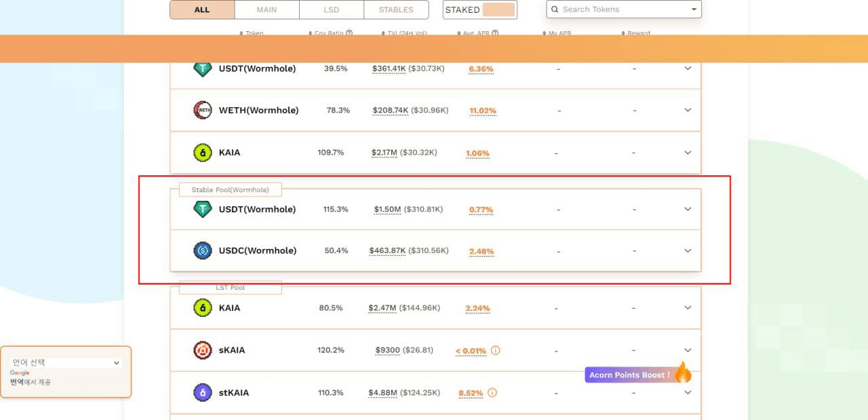Click the WETH(Wormhole) token icon

pos(203,110)
